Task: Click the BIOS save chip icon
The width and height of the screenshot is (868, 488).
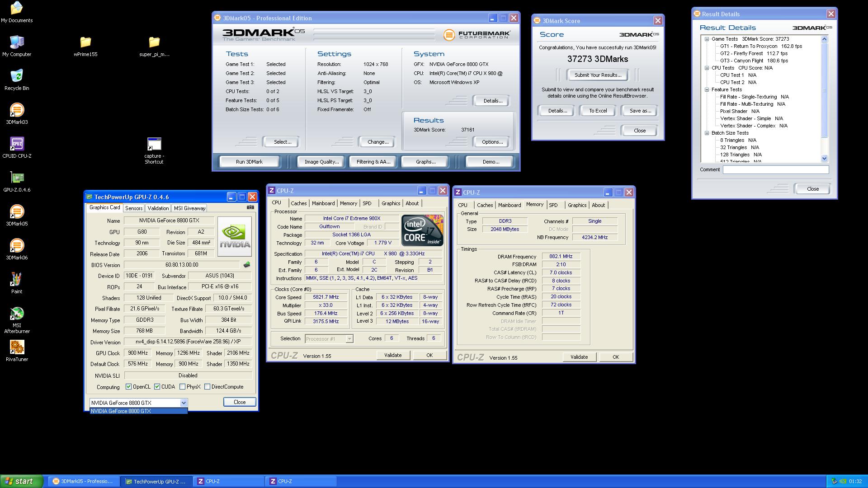Action: pos(247,265)
